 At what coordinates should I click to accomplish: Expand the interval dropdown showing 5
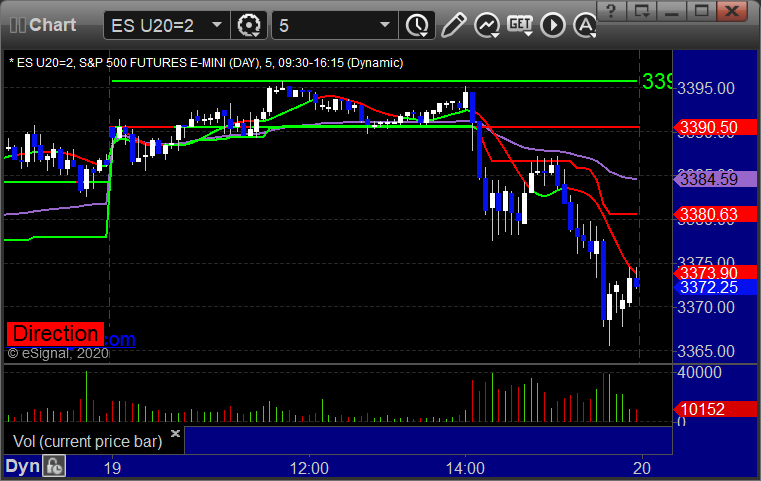tap(334, 25)
